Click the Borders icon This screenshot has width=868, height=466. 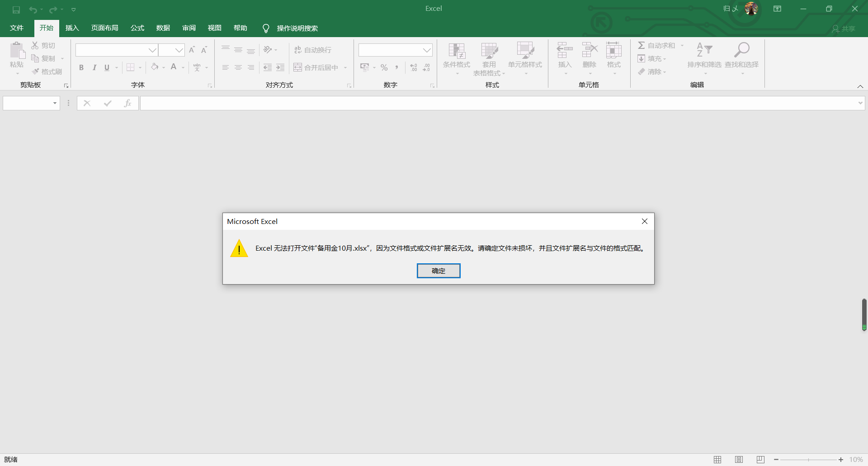131,67
